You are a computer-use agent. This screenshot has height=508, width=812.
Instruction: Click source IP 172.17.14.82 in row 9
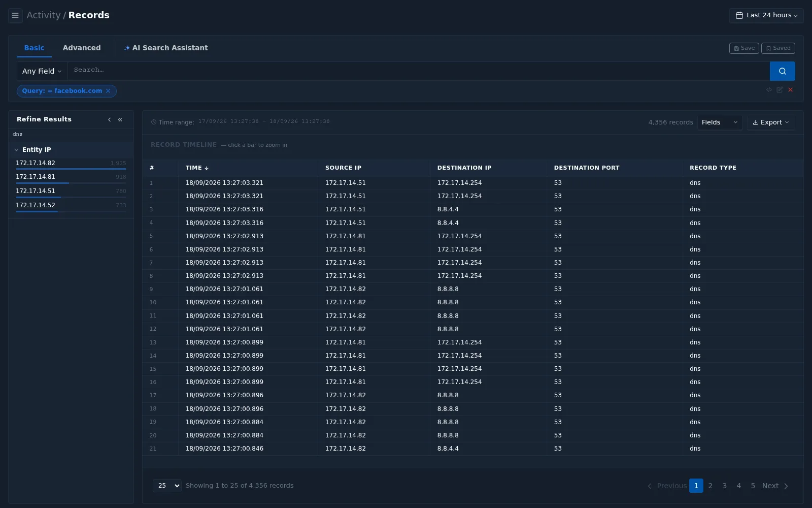(345, 289)
